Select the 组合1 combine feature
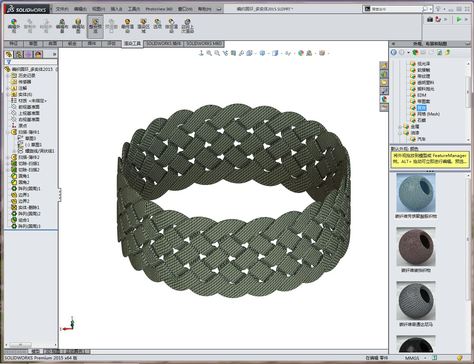This screenshot has width=474, height=364. point(21,220)
